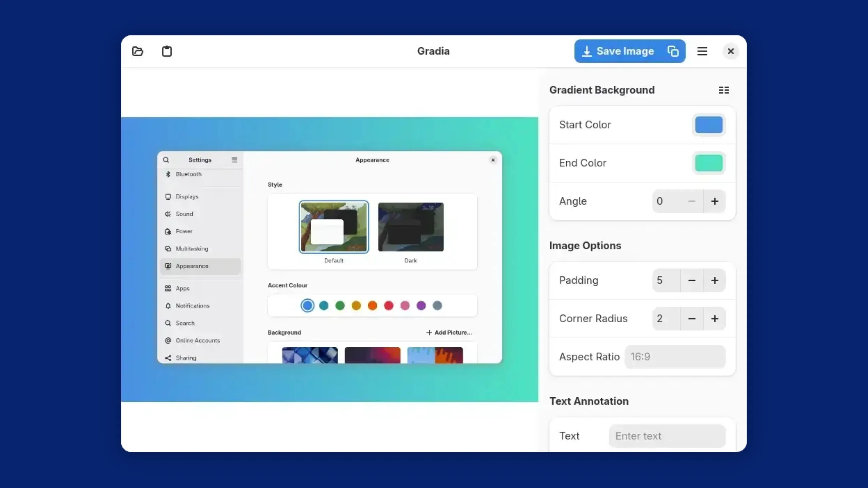Close the Appearance settings preview window
Image resolution: width=868 pixels, height=488 pixels.
(493, 160)
